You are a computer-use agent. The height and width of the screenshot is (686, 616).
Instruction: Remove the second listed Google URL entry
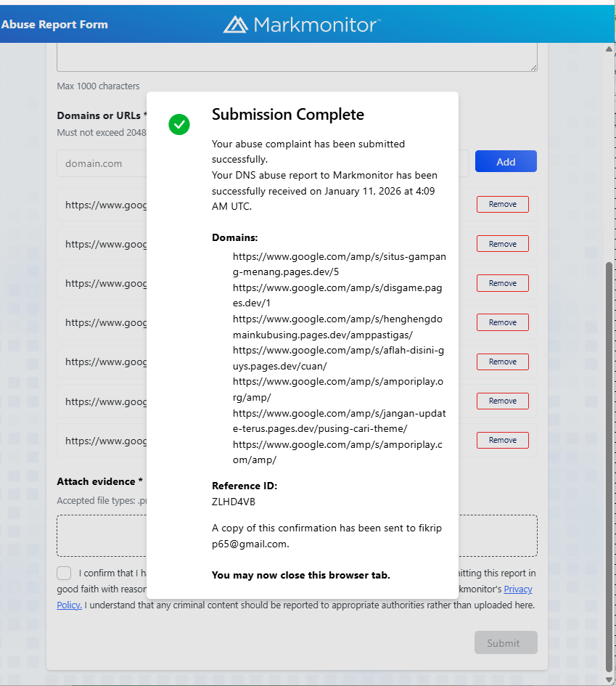pos(502,244)
